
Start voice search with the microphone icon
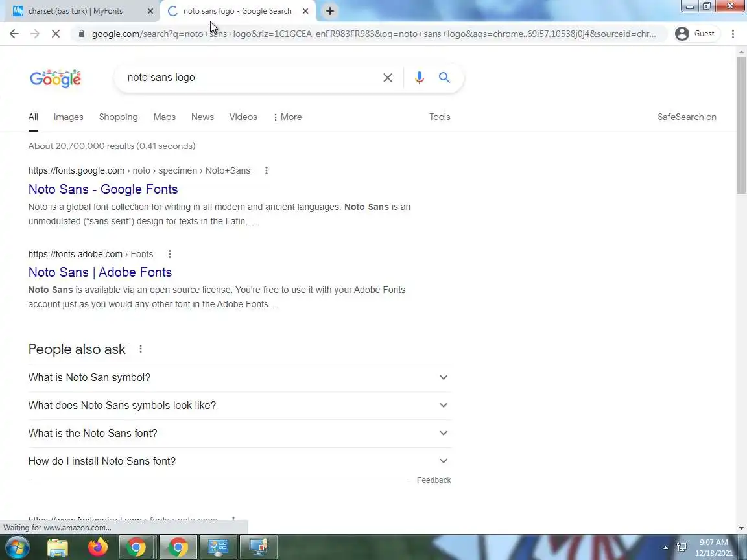tap(420, 78)
